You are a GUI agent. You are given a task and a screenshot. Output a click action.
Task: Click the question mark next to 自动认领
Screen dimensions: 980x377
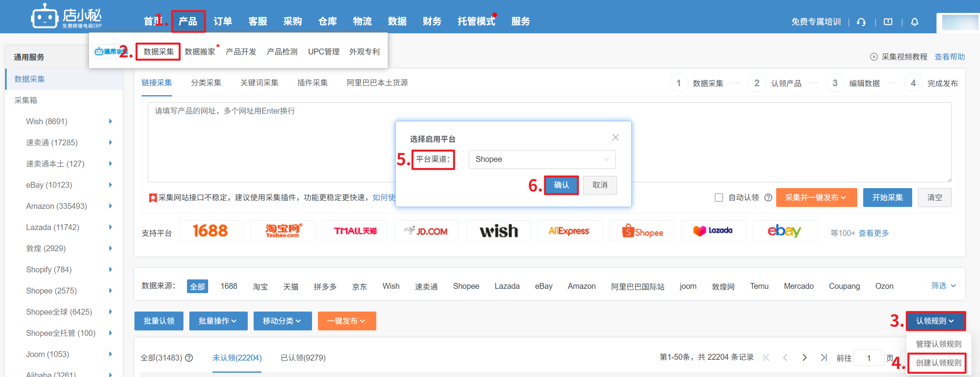point(768,198)
